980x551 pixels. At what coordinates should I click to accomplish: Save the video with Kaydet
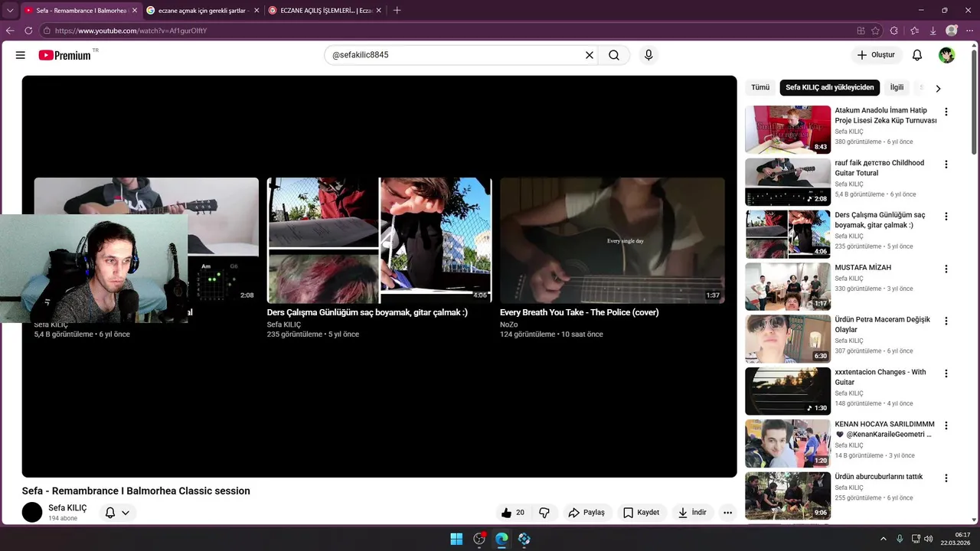click(x=641, y=513)
